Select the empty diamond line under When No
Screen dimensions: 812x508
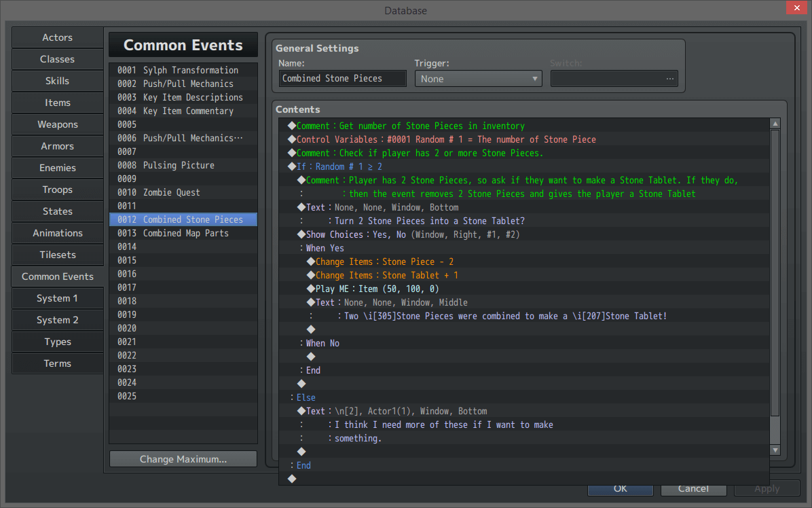pos(524,357)
